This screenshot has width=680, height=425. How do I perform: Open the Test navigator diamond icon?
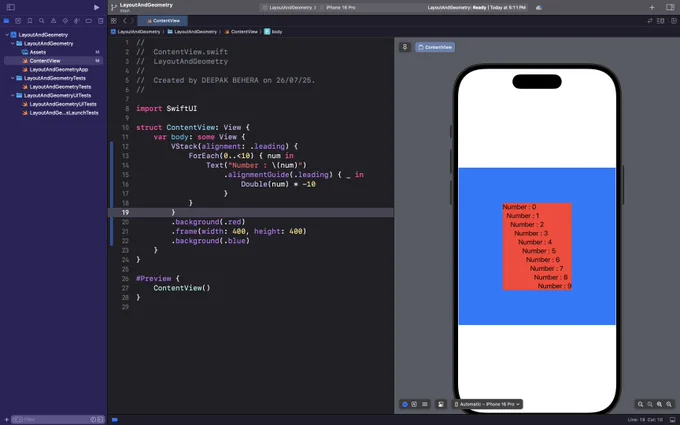tap(65, 21)
